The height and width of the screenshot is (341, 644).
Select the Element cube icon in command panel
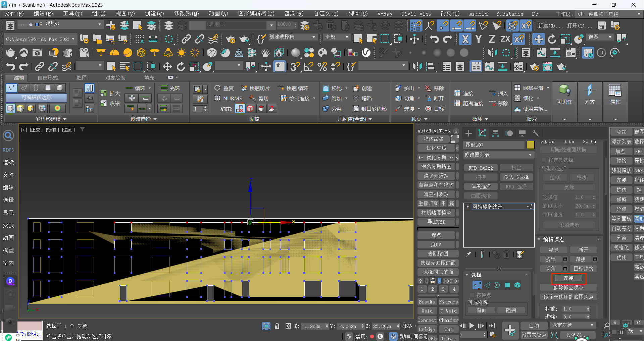517,285
